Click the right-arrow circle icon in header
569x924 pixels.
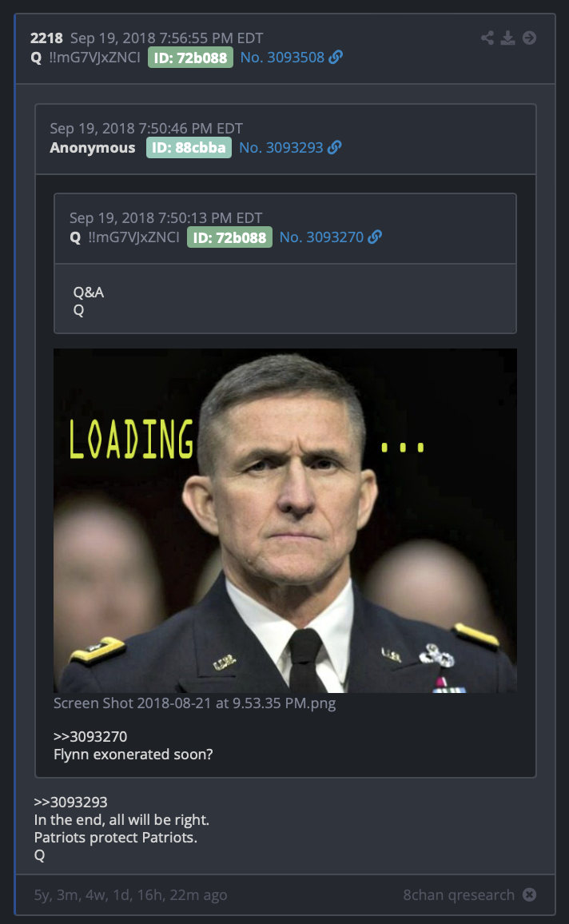[x=530, y=38]
